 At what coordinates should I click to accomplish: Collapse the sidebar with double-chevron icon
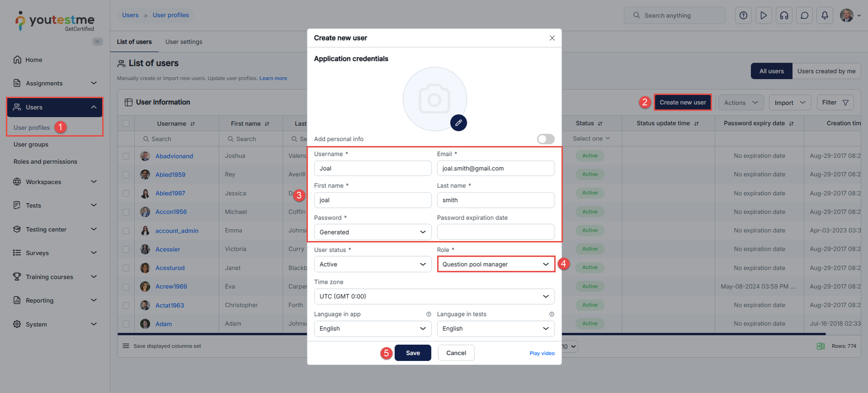[x=98, y=42]
